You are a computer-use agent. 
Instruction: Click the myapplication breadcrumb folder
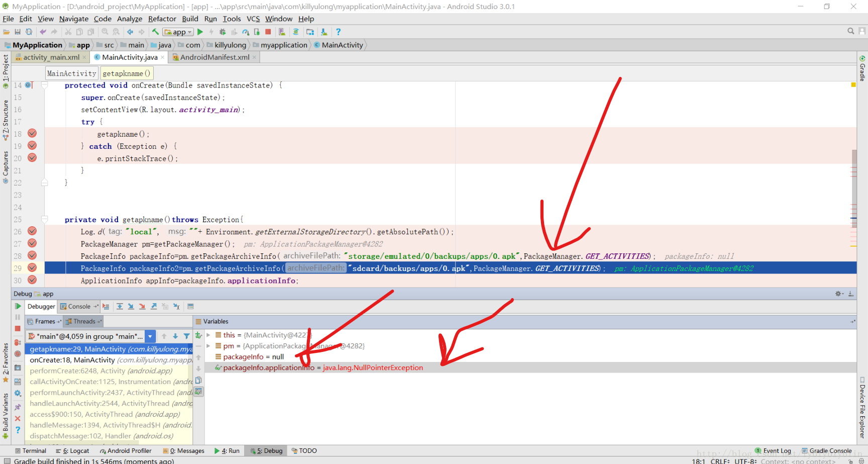pos(280,45)
